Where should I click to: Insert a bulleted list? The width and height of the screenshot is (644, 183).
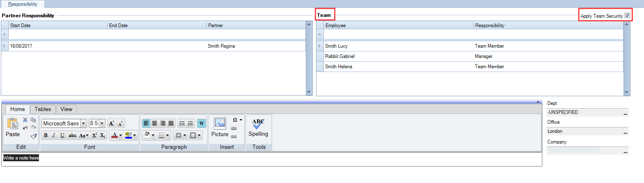coord(182,123)
